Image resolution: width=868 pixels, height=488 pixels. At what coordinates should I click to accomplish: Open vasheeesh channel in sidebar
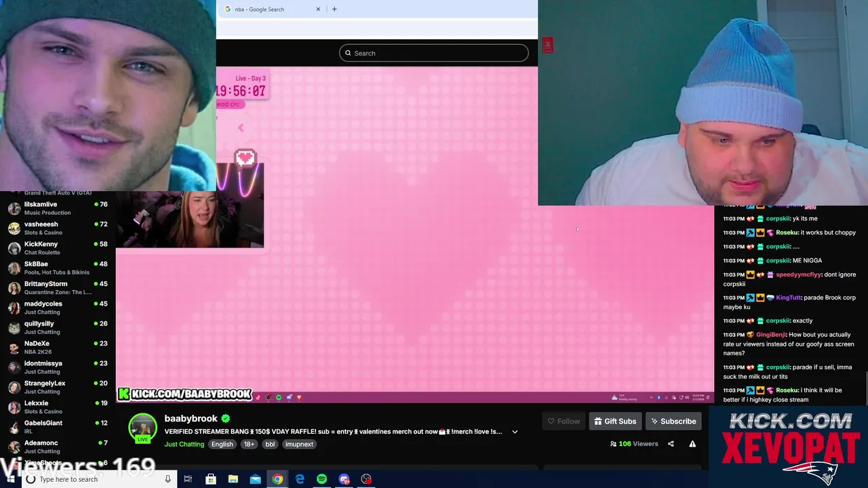58,228
